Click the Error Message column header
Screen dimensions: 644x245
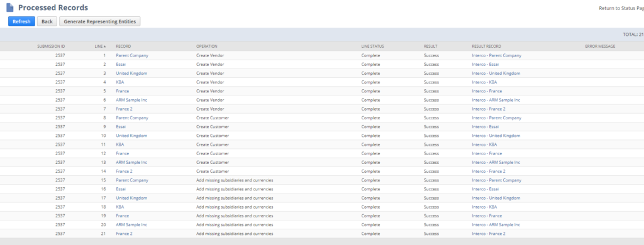[x=600, y=46]
